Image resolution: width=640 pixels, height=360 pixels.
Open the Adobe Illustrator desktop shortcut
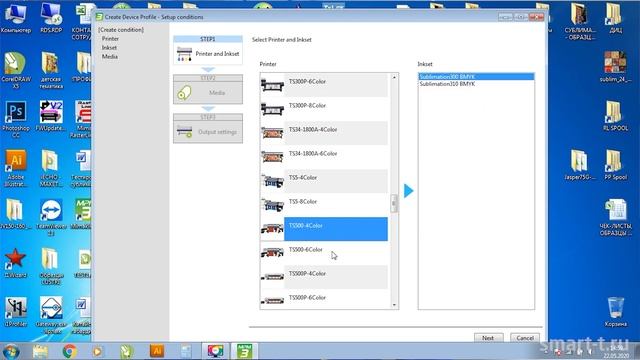tap(16, 168)
